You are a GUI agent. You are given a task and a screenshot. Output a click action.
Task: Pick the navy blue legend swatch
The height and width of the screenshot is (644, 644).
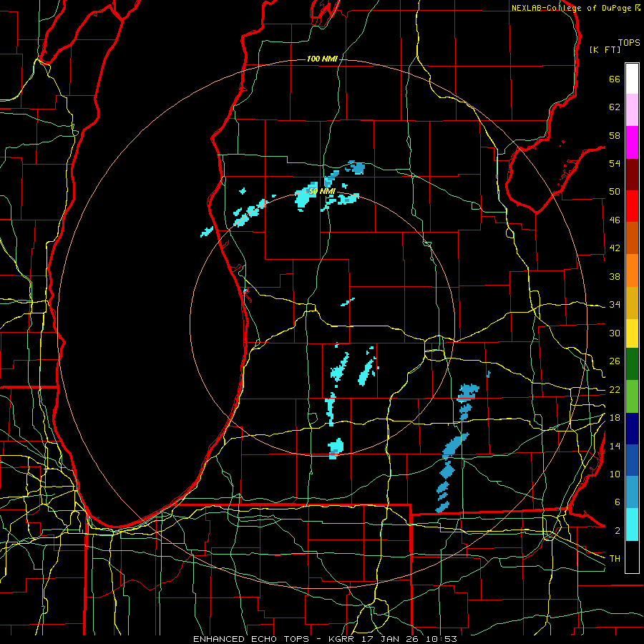click(632, 429)
